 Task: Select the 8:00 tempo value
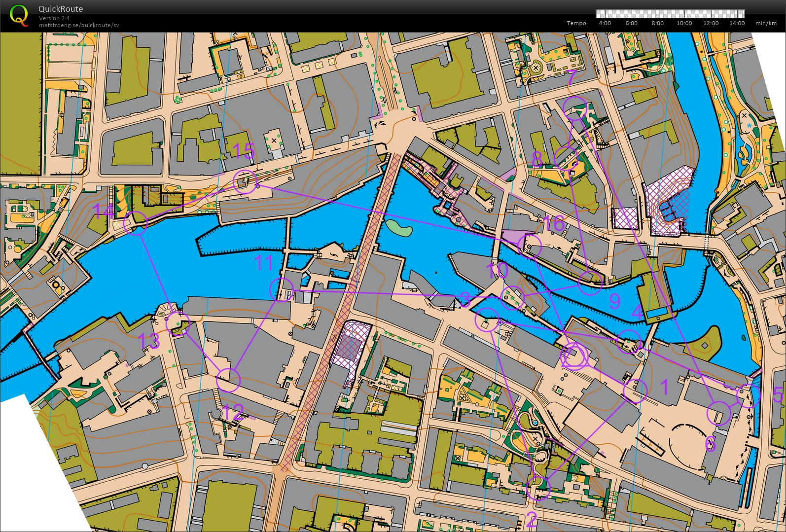coord(657,23)
